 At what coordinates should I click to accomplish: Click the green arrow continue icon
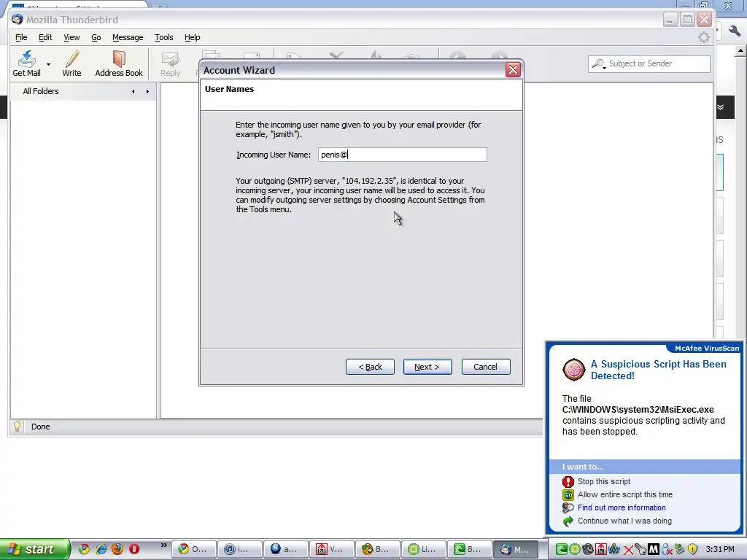click(x=568, y=521)
